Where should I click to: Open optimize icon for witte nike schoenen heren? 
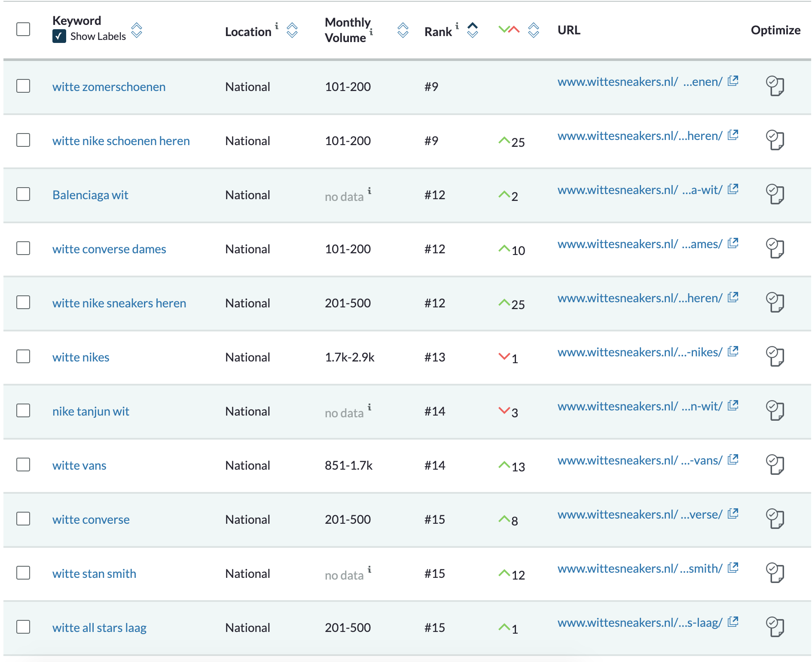775,140
